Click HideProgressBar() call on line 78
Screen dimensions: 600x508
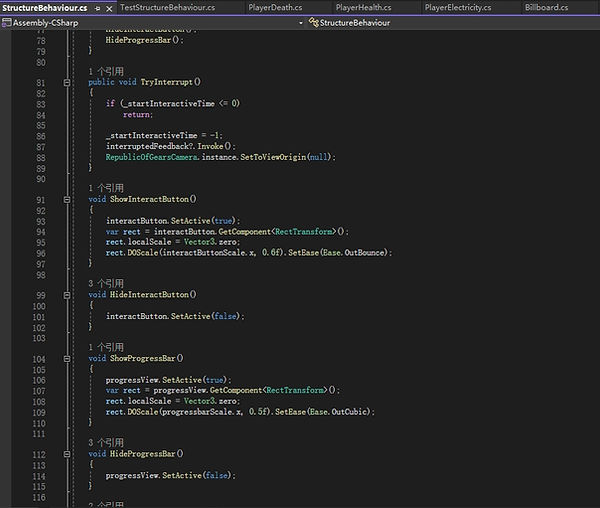point(144,40)
